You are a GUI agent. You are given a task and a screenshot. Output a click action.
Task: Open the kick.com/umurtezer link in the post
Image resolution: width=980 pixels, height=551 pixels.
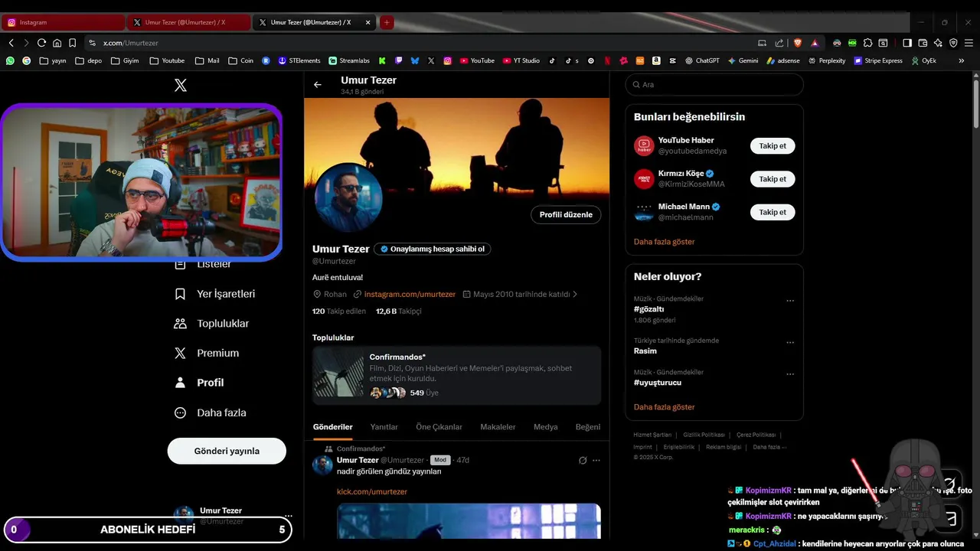tap(372, 492)
